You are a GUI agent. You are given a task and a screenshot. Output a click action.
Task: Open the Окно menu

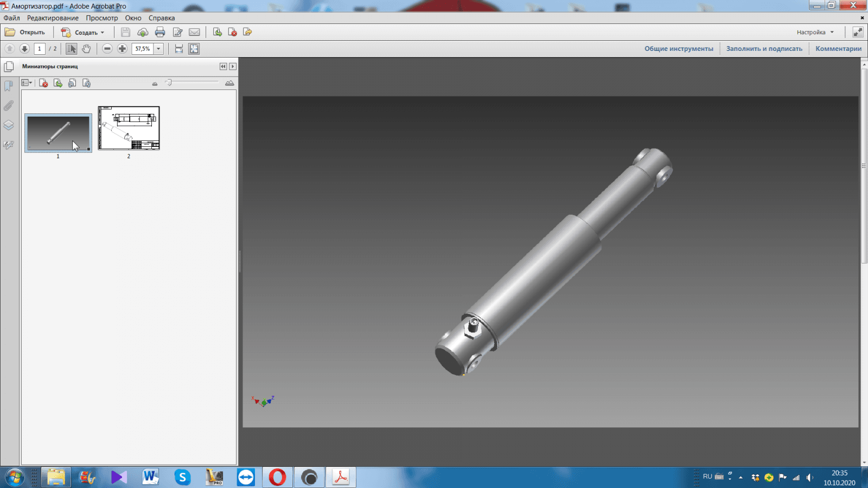click(133, 18)
